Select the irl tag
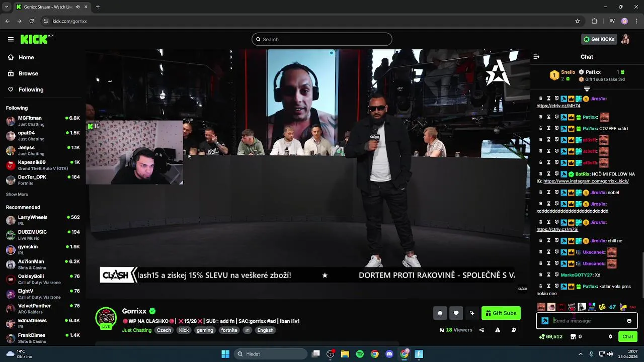The width and height of the screenshot is (644, 362). (247, 330)
